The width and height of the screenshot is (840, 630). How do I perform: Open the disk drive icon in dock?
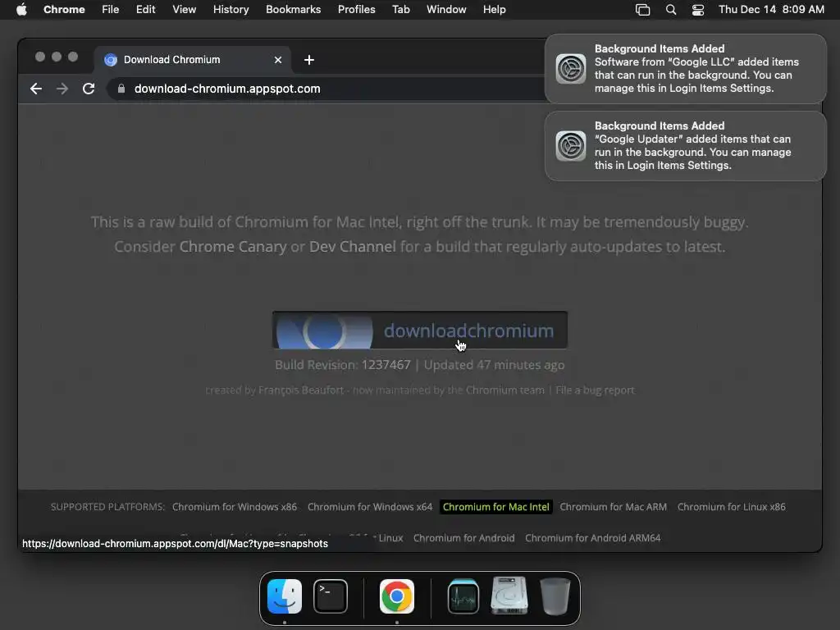click(x=509, y=596)
